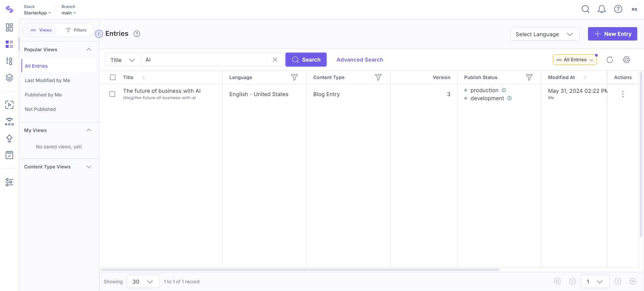Switch to the Views tab

pos(41,30)
